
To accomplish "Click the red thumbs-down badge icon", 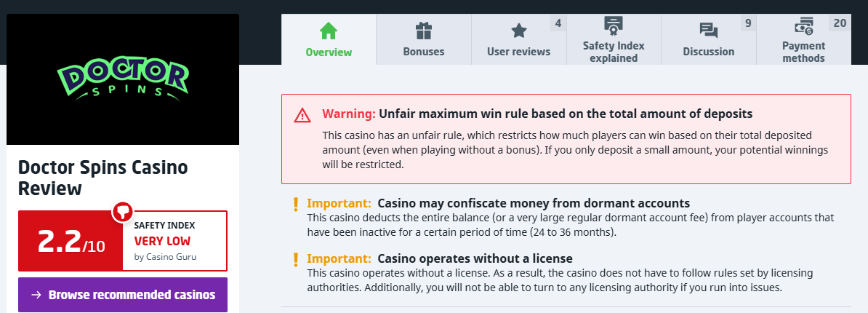I will (122, 211).
